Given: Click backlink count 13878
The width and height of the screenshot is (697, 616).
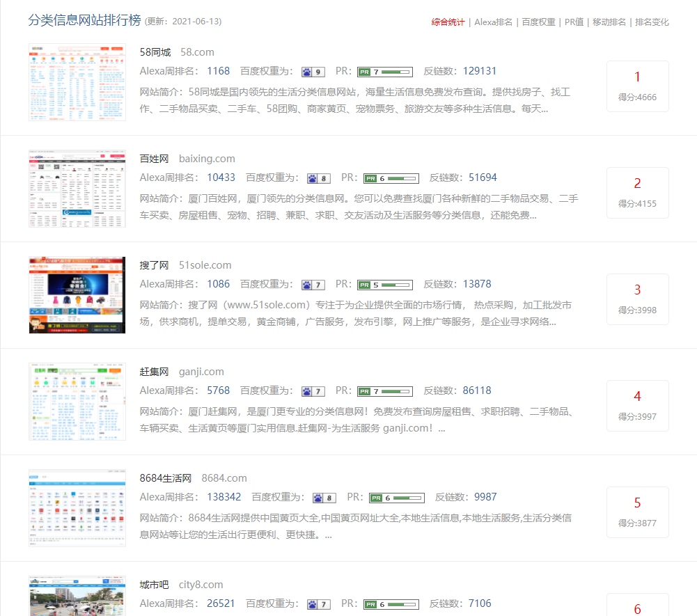Looking at the screenshot, I should click(477, 284).
